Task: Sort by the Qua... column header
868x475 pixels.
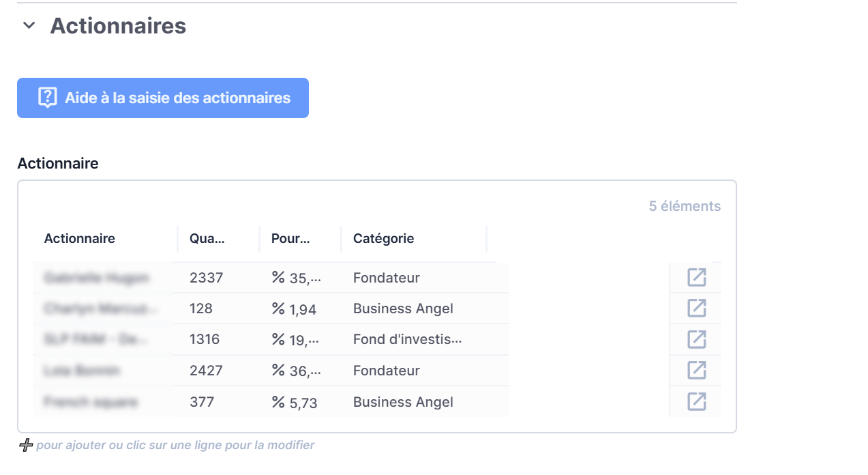Action: 207,238
